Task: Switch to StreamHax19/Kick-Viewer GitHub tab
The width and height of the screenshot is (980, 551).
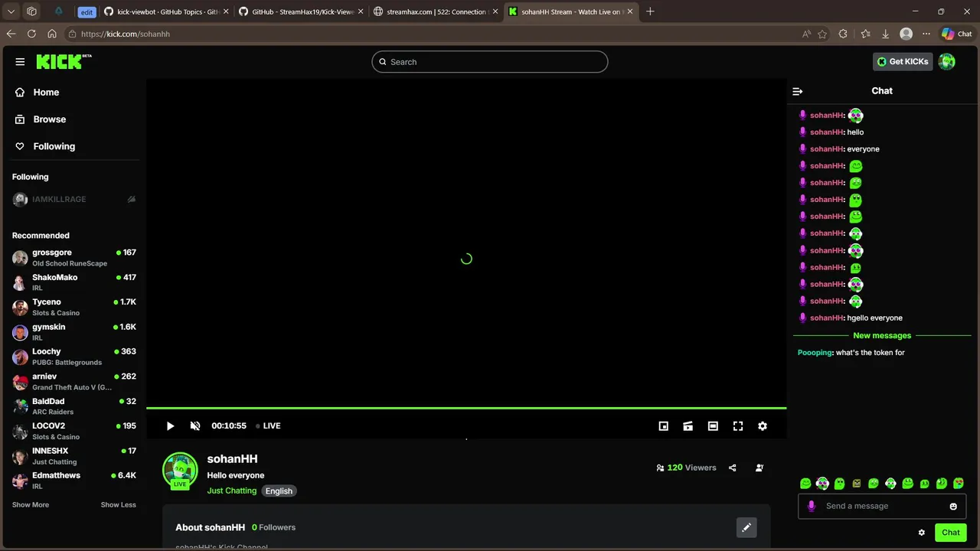Action: click(x=302, y=11)
